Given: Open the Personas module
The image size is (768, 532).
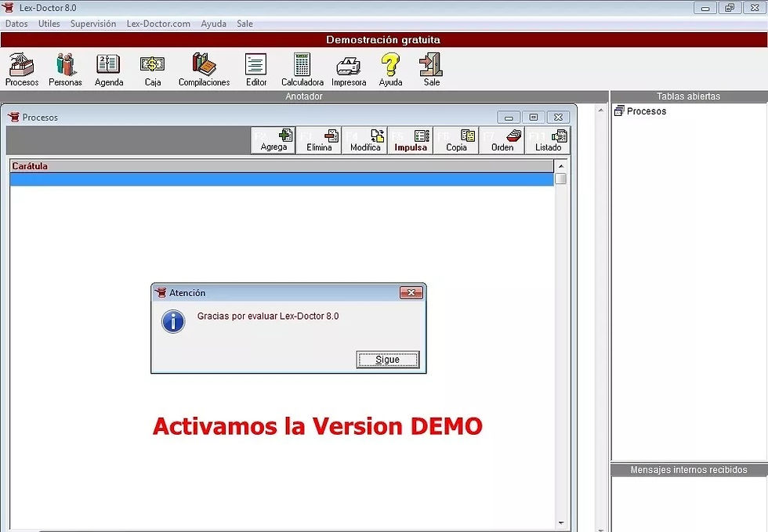Looking at the screenshot, I should point(65,70).
